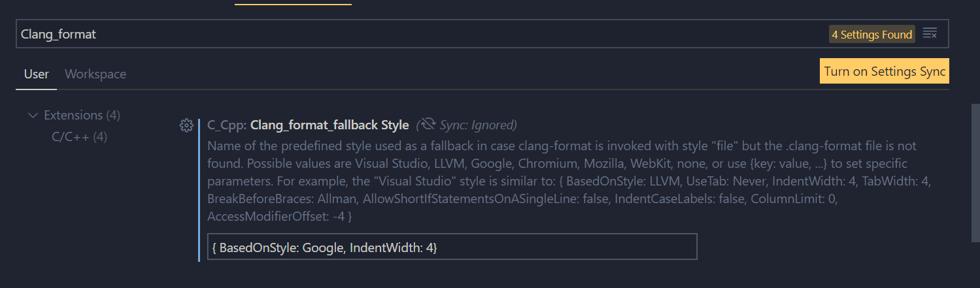The width and height of the screenshot is (980, 288).
Task: Switch to the Workspace settings tab
Action: 95,74
